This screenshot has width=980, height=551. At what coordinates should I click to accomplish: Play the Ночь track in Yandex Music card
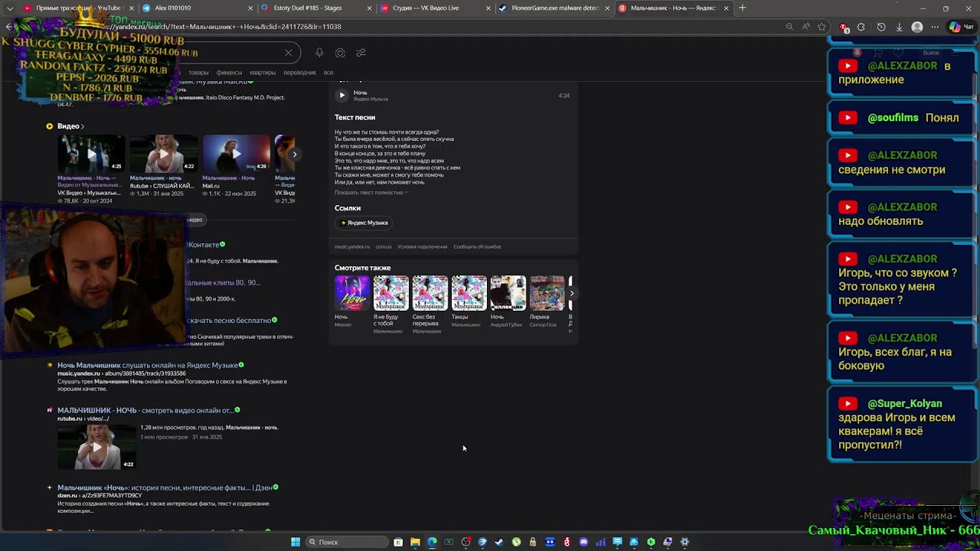[x=342, y=95]
